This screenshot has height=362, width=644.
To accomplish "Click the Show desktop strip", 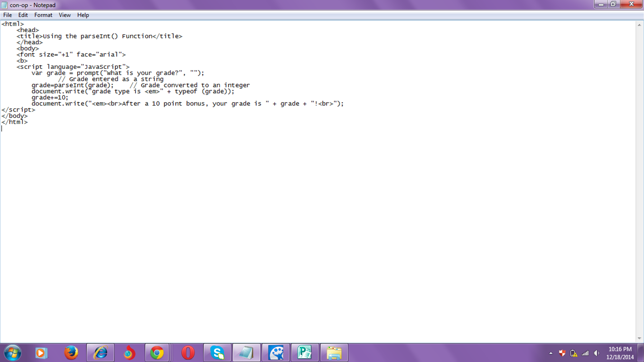I will coord(641,353).
